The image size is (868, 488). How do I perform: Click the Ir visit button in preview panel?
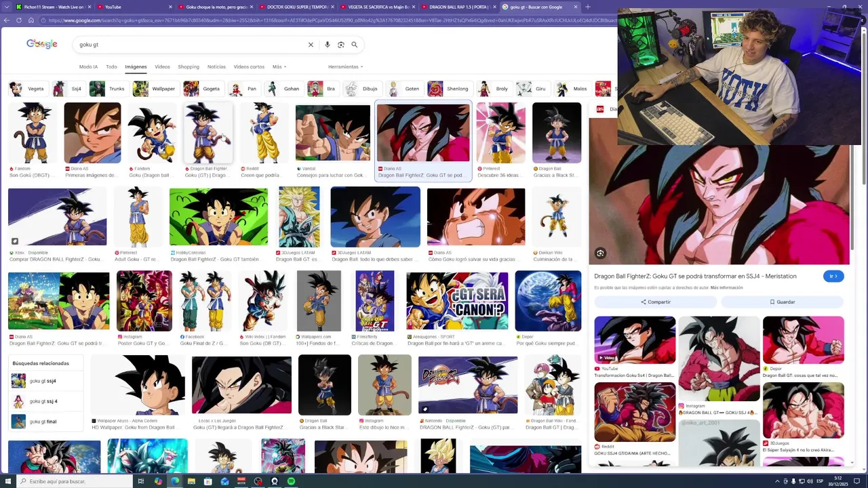833,277
